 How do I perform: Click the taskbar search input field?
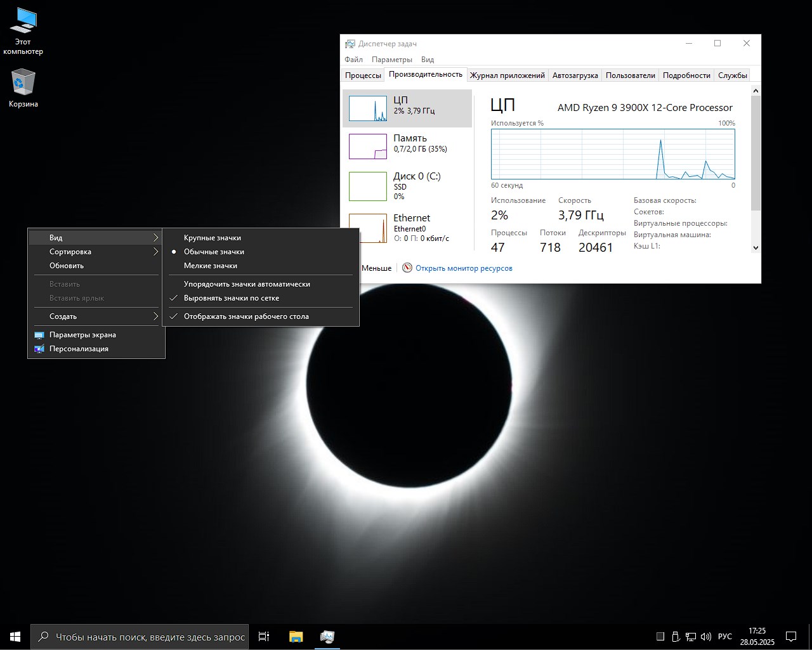(x=150, y=637)
